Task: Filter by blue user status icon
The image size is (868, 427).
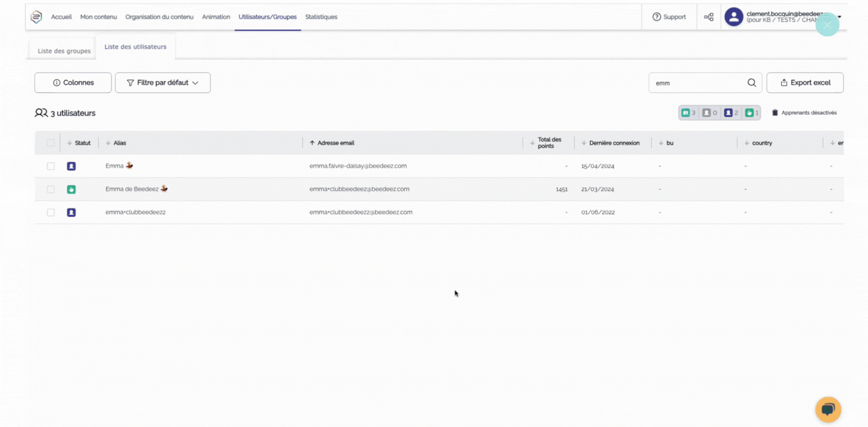Action: [x=731, y=113]
